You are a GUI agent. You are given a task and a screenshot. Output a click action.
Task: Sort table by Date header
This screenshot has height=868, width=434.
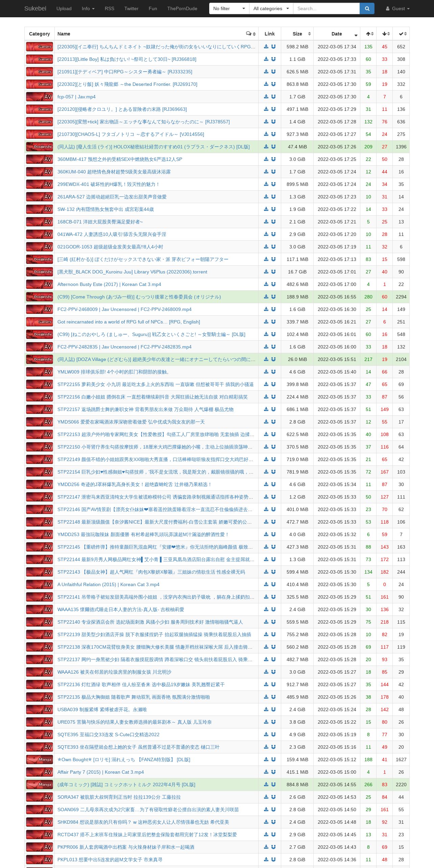click(x=337, y=34)
